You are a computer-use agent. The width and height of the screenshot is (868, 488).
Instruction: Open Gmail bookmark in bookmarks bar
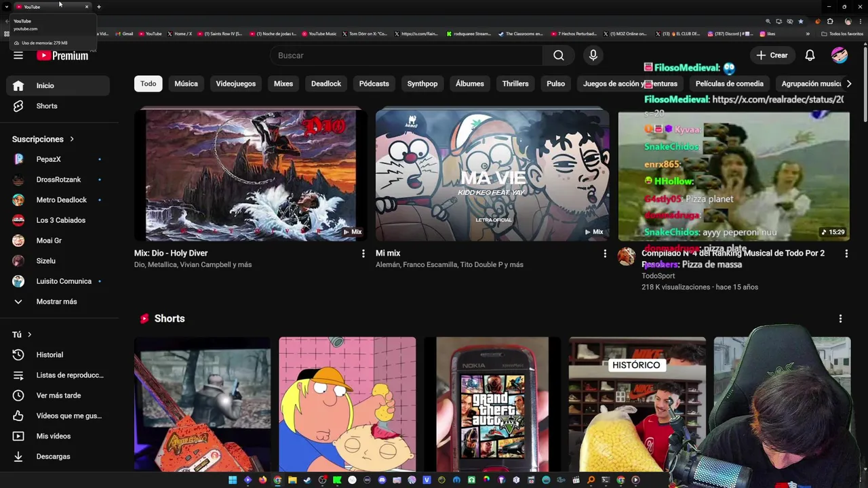pos(124,34)
